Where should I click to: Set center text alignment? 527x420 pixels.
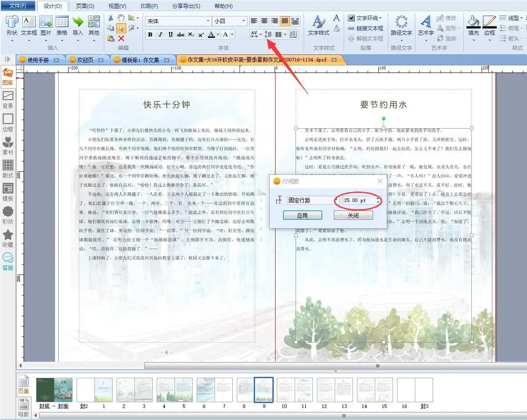pos(264,21)
